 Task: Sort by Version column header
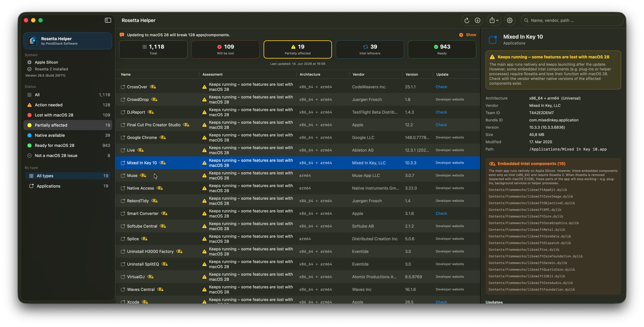click(x=412, y=74)
